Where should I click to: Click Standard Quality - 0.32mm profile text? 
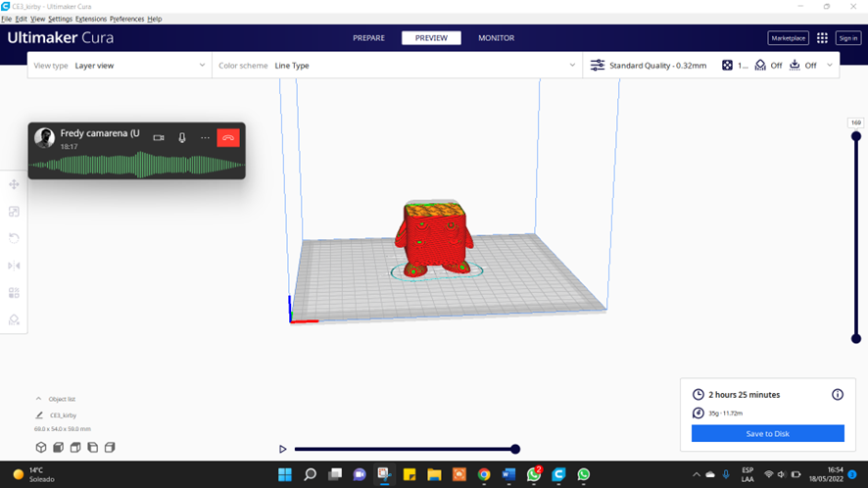tap(657, 66)
